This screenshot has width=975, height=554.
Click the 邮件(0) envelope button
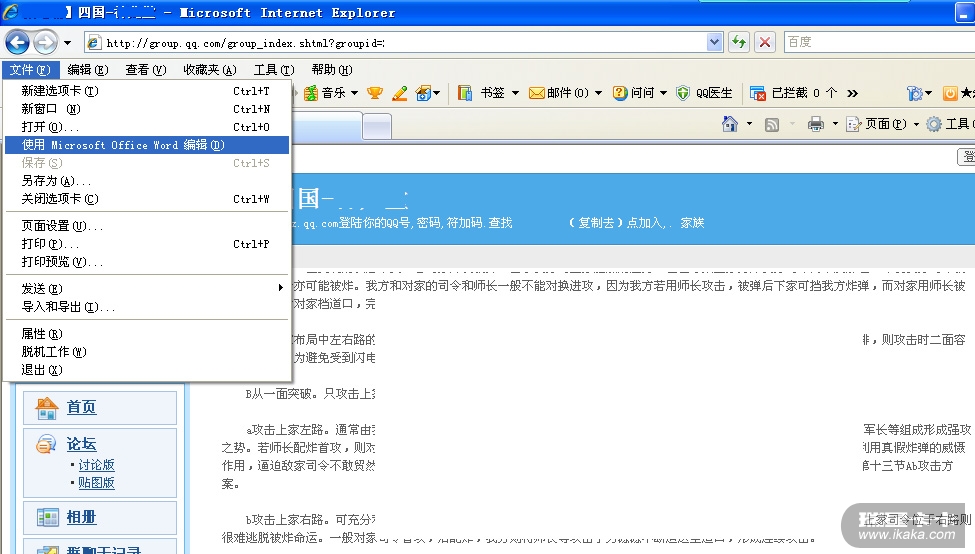558,93
